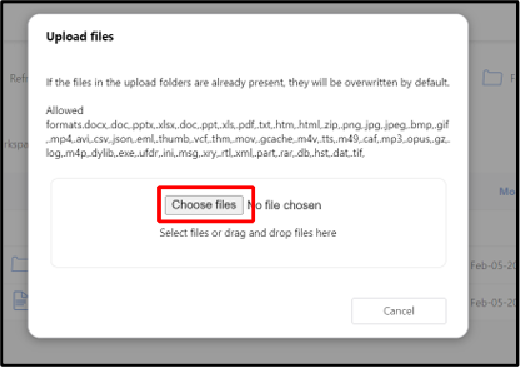Select the drag and drop files here text

click(248, 233)
